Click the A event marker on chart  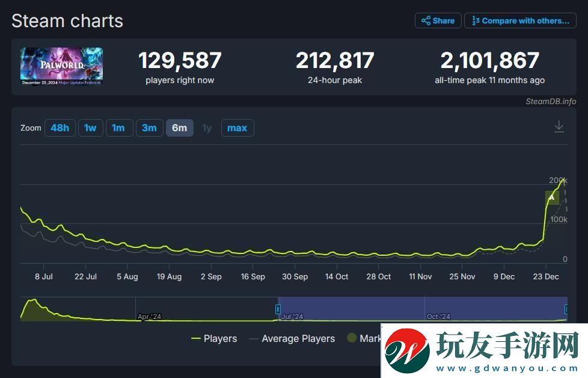[551, 197]
